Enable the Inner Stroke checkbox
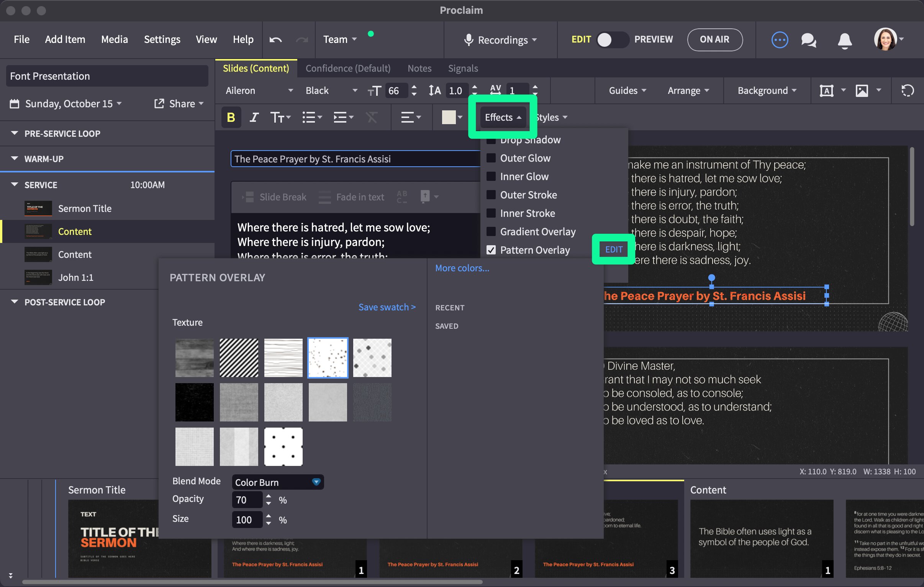Viewport: 924px width, 587px height. (491, 213)
